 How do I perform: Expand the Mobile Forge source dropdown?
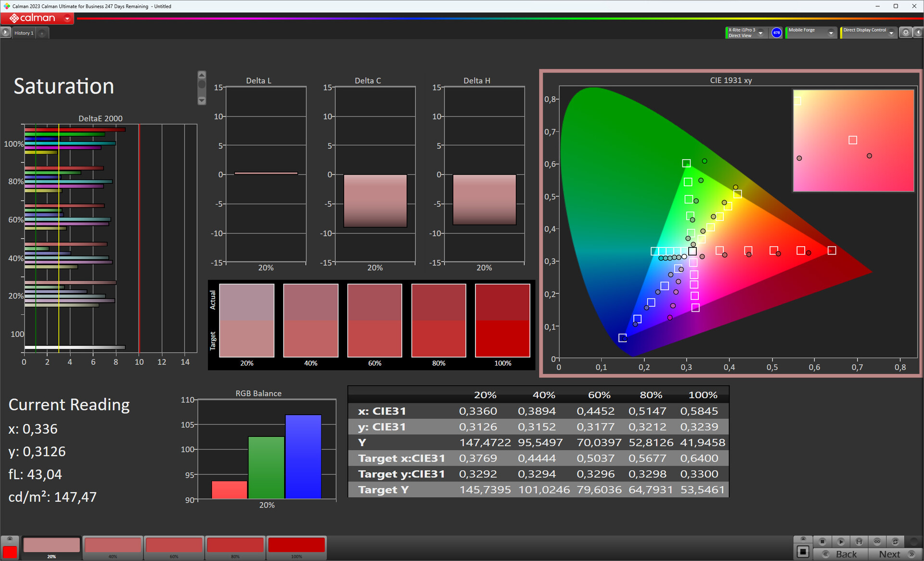click(x=831, y=33)
